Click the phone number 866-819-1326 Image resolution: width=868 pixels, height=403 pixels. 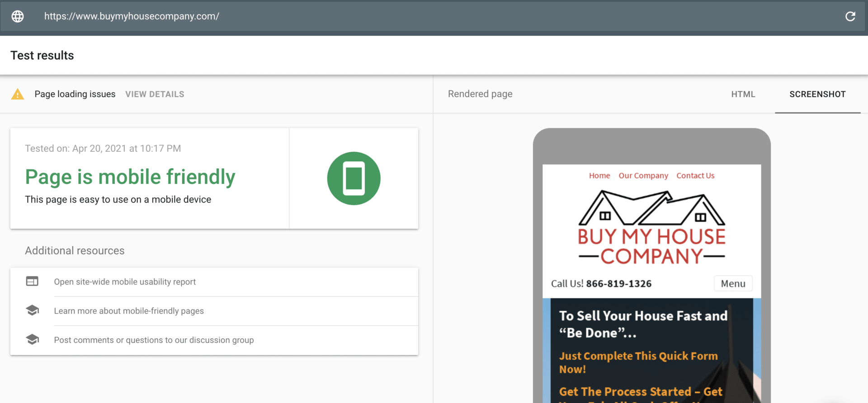(x=619, y=284)
